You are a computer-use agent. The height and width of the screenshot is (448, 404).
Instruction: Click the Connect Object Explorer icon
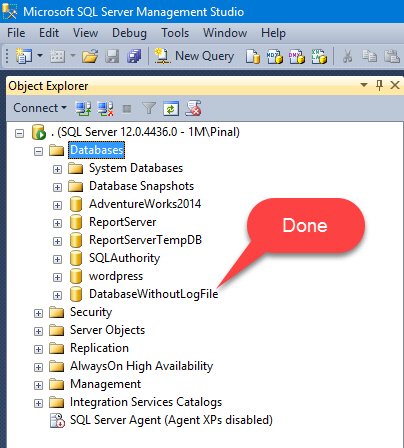point(83,108)
